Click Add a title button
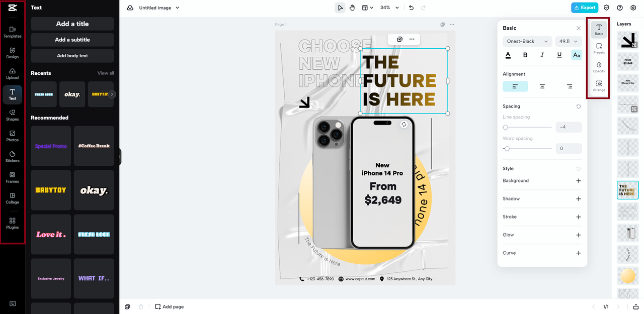This screenshot has width=644, height=314. click(x=72, y=24)
